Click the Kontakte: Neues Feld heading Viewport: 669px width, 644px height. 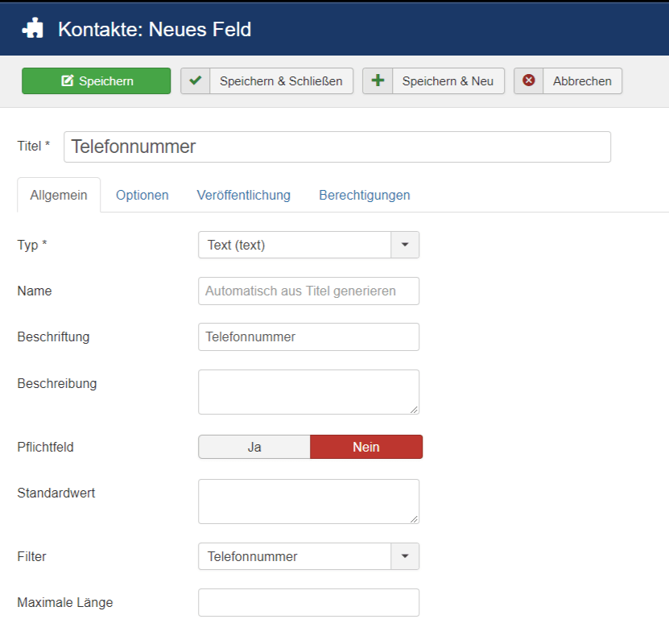155,30
